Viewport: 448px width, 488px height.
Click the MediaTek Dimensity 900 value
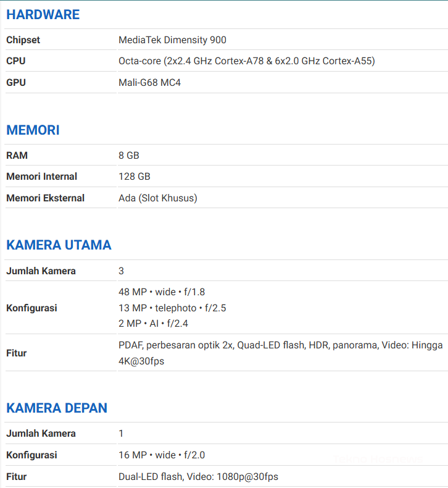(x=172, y=40)
